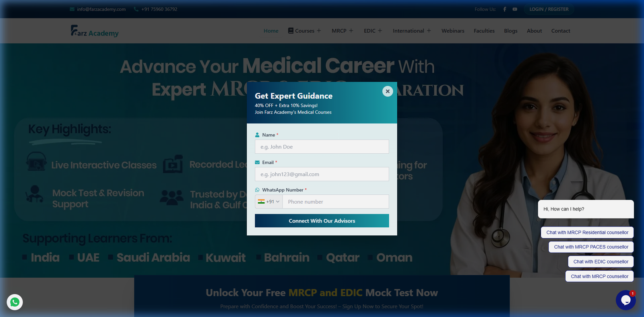Click the 'Oman' country text

click(x=394, y=257)
